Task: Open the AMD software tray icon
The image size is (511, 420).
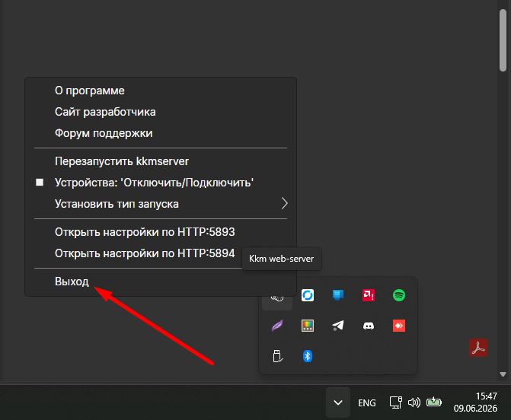Action: (x=369, y=295)
